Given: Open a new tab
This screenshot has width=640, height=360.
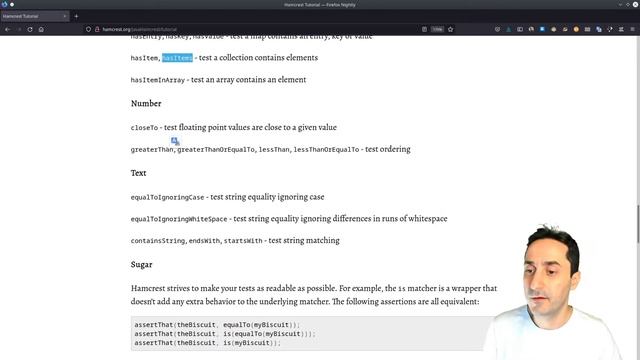Looking at the screenshot, I should point(76,16).
